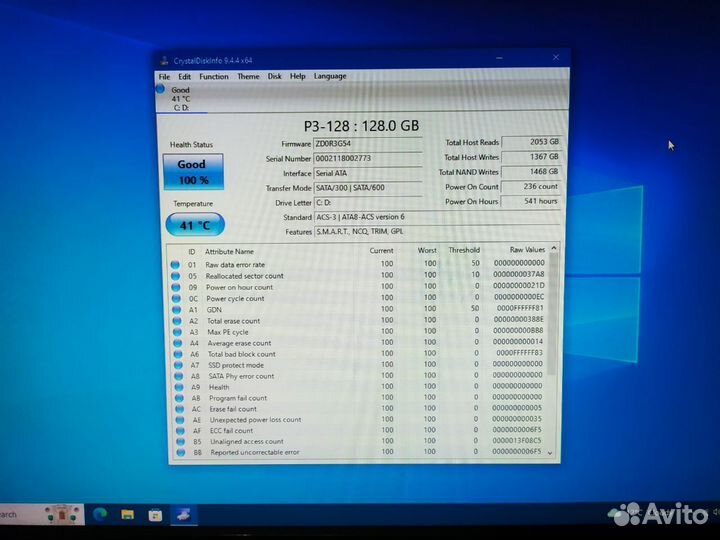Click status icon of GDN row
The width and height of the screenshot is (720, 540).
[x=177, y=310]
